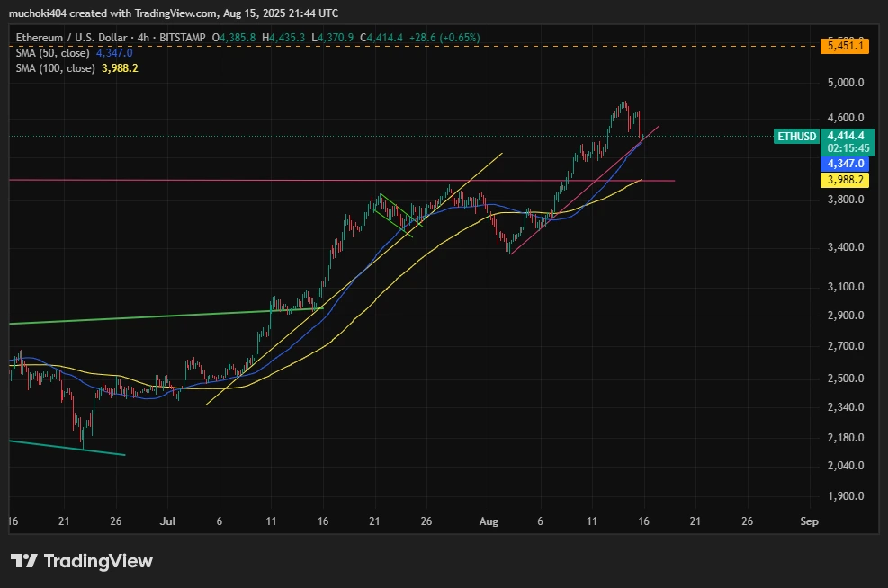This screenshot has width=888, height=588.
Task: Click the TradingView logo at bottom left
Action: (82, 561)
